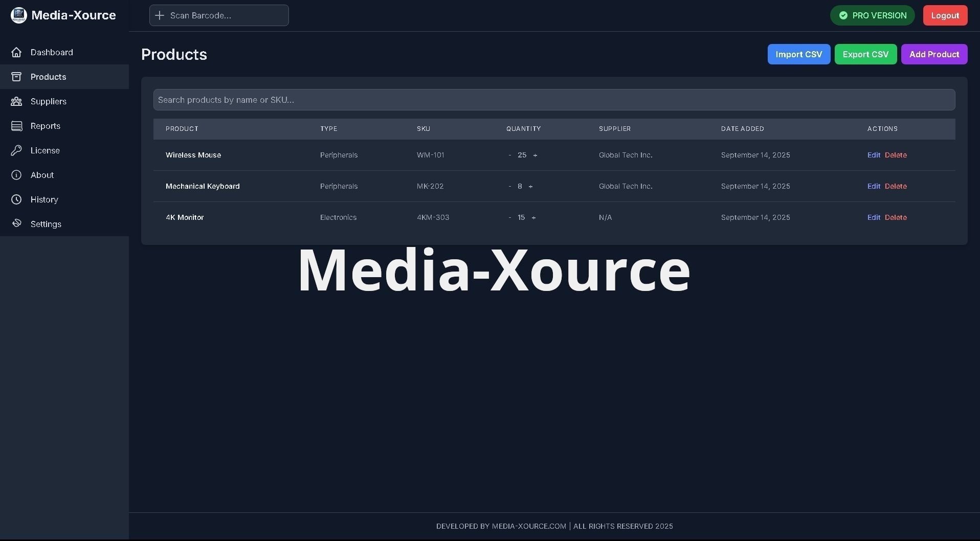Open the Products page in sidebar

(48, 77)
